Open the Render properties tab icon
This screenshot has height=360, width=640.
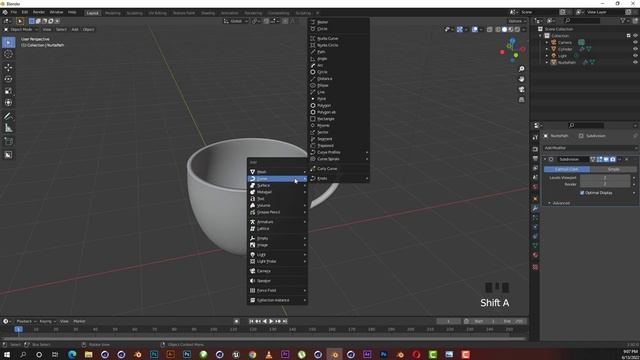point(535,149)
